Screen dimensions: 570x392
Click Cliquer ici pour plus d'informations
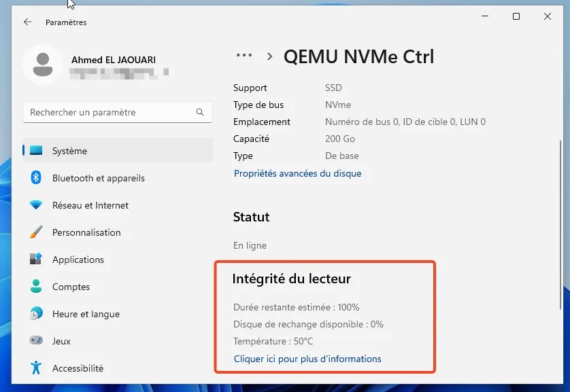[306, 359]
